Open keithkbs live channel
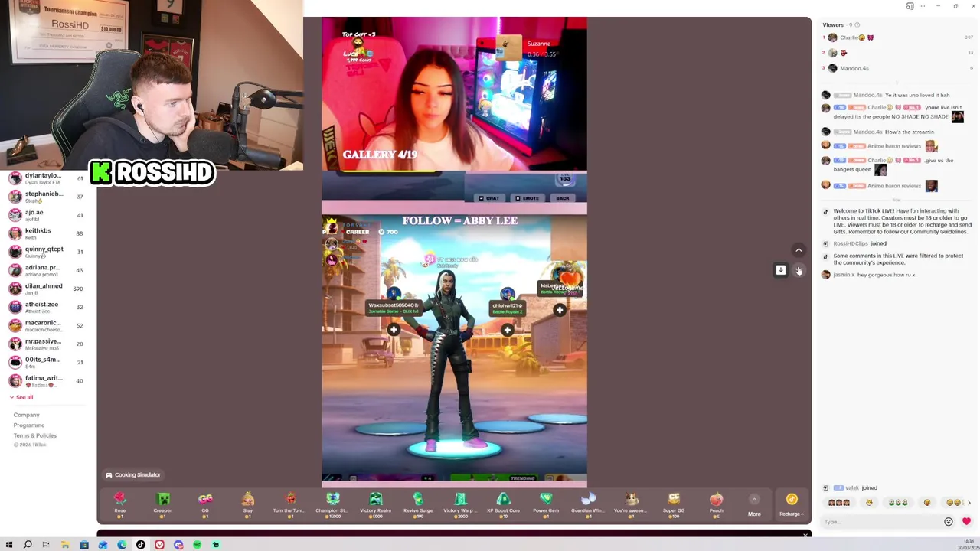This screenshot has width=980, height=551. click(x=46, y=233)
